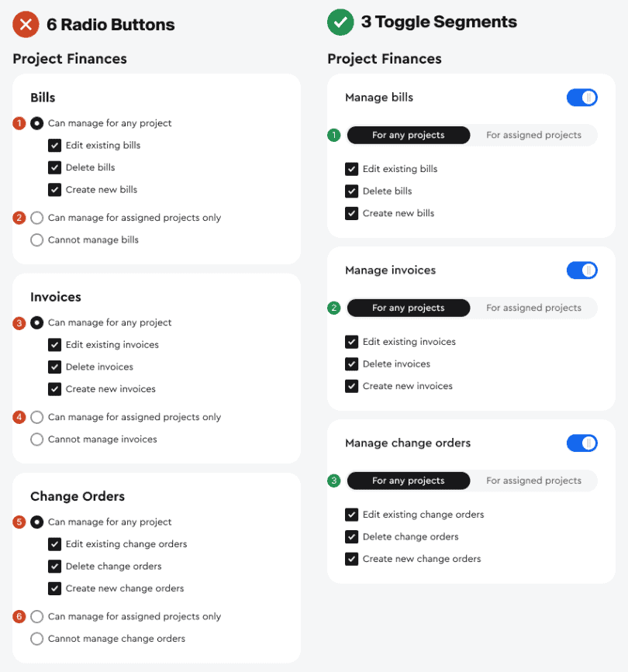Select For assigned projects segment under Manage invoices

coord(533,308)
